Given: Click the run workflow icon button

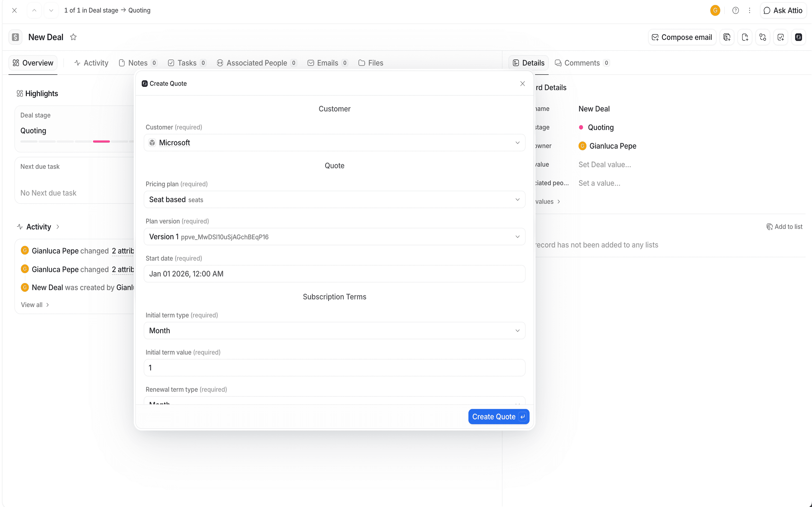Looking at the screenshot, I should [763, 37].
